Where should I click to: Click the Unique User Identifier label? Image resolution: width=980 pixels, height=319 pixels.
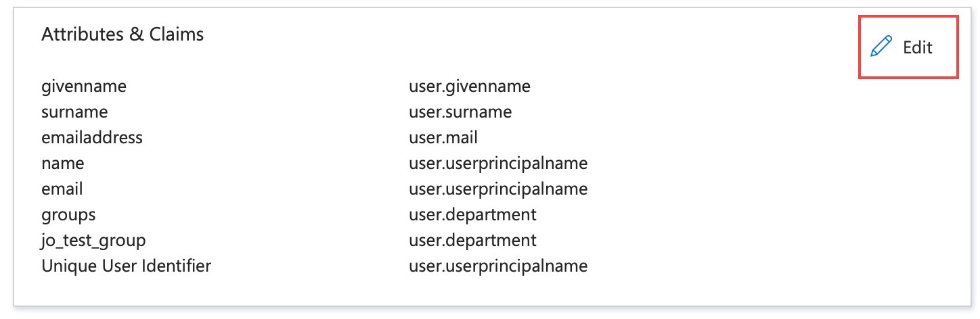tap(127, 266)
